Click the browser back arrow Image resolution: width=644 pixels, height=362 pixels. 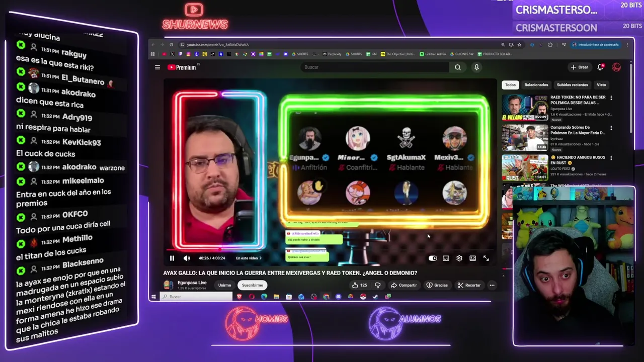153,45
